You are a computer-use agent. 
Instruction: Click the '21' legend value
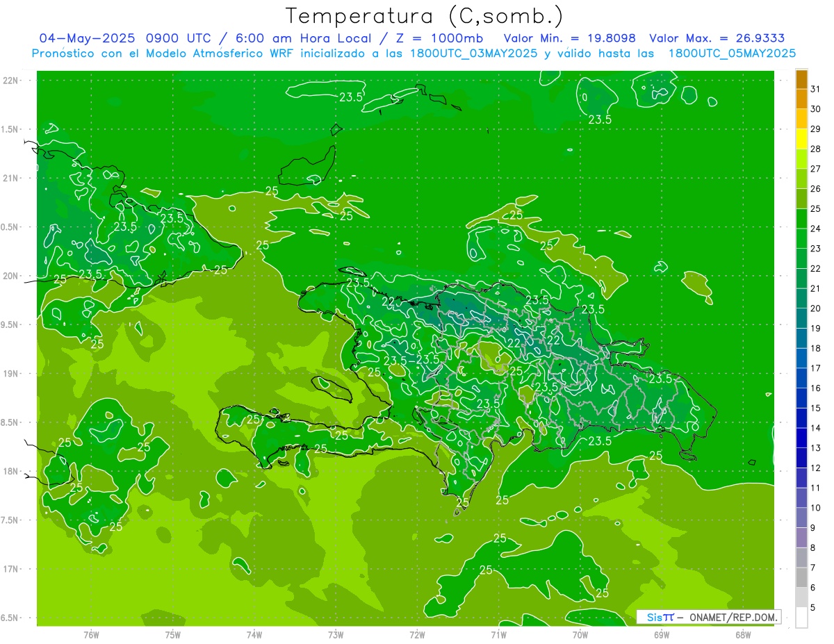point(816,288)
